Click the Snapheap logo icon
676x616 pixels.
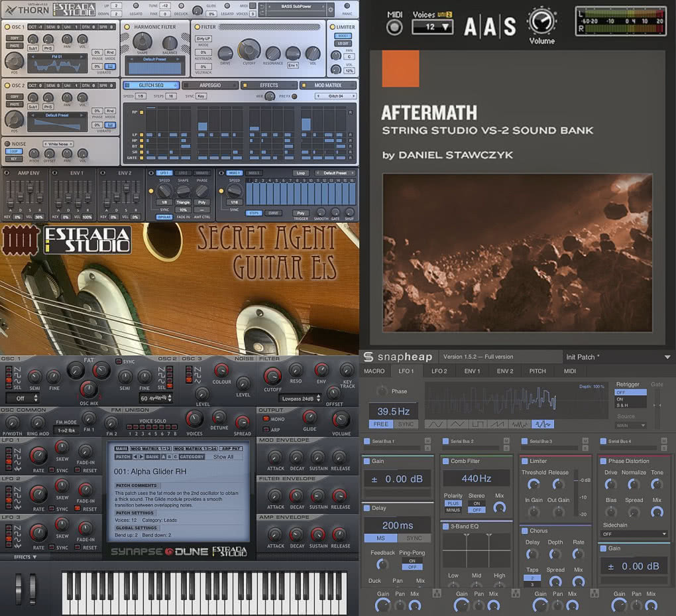pyautogui.click(x=368, y=357)
